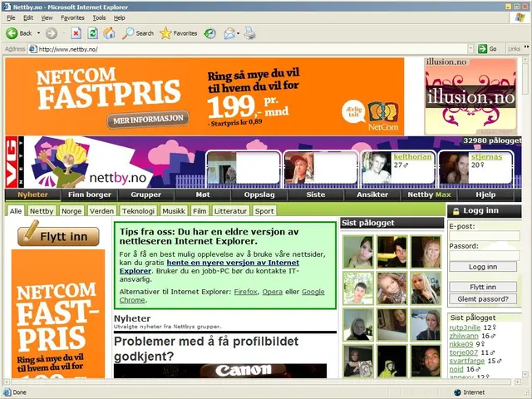Open the Search toolbar button
The width and height of the screenshot is (532, 399).
click(138, 33)
